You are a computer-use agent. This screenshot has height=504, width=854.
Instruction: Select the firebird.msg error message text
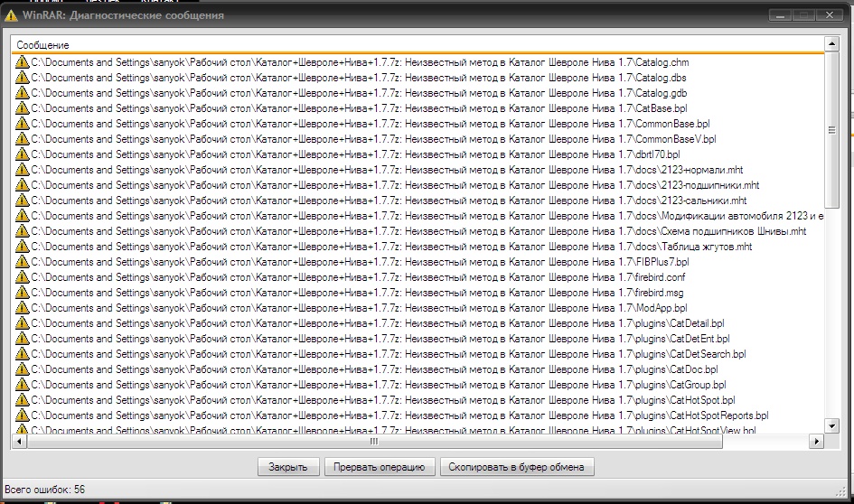click(357, 293)
